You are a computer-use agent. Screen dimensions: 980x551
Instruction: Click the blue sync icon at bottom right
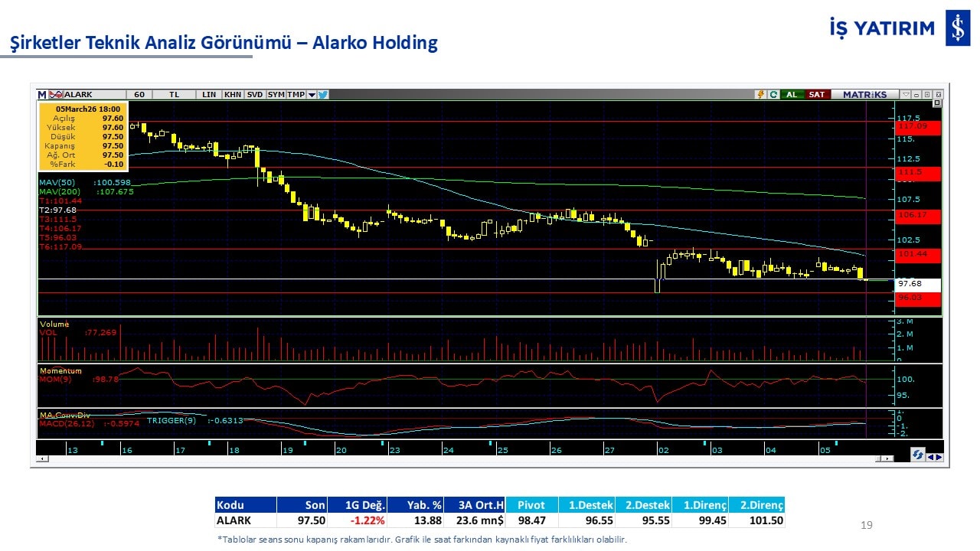coord(917,455)
